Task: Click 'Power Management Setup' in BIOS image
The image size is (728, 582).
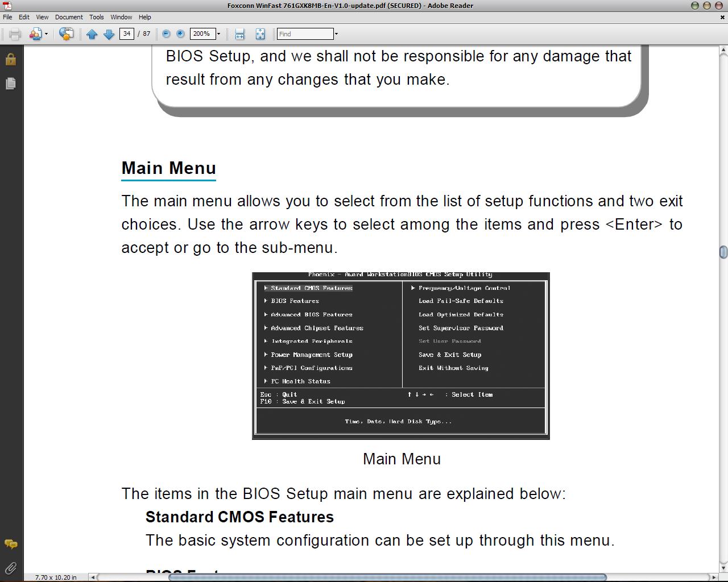Action: pos(312,355)
